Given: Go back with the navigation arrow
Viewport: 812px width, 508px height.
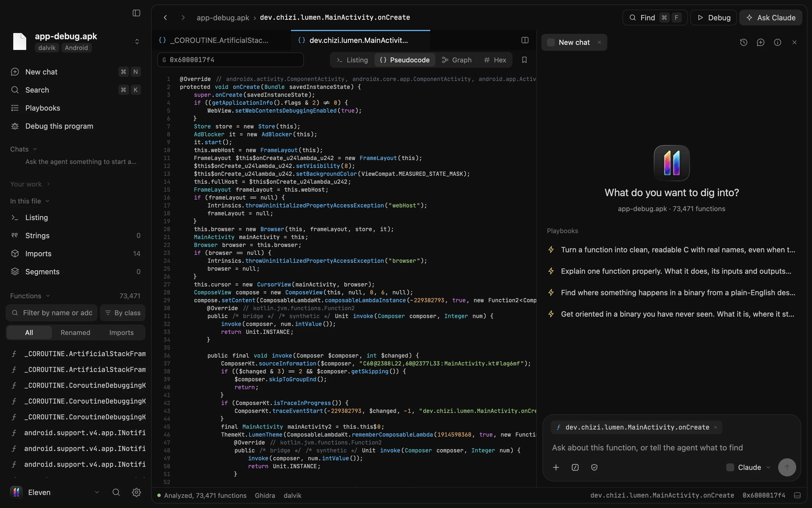Looking at the screenshot, I should [166, 17].
